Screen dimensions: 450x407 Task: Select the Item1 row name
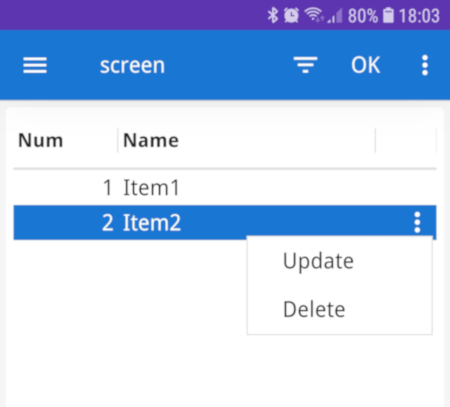151,187
